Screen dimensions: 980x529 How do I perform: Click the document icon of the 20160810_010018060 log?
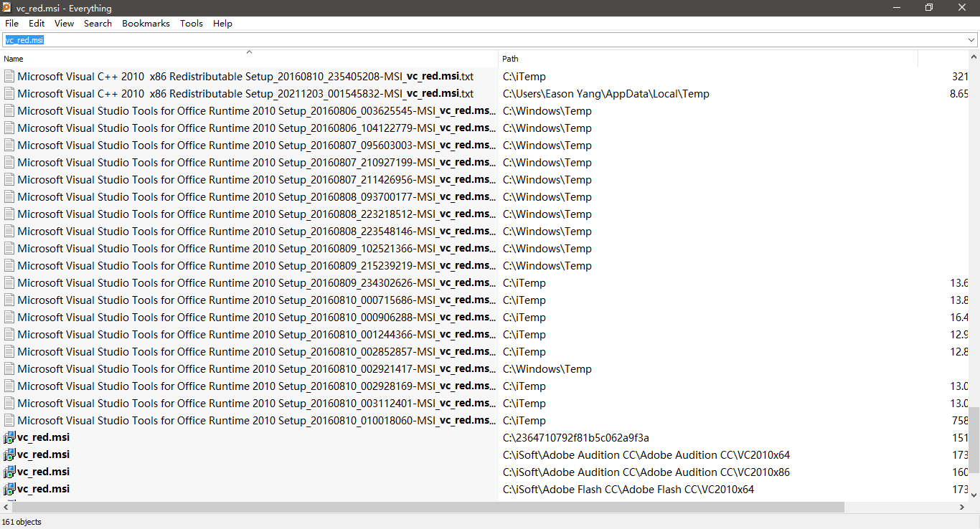click(9, 420)
